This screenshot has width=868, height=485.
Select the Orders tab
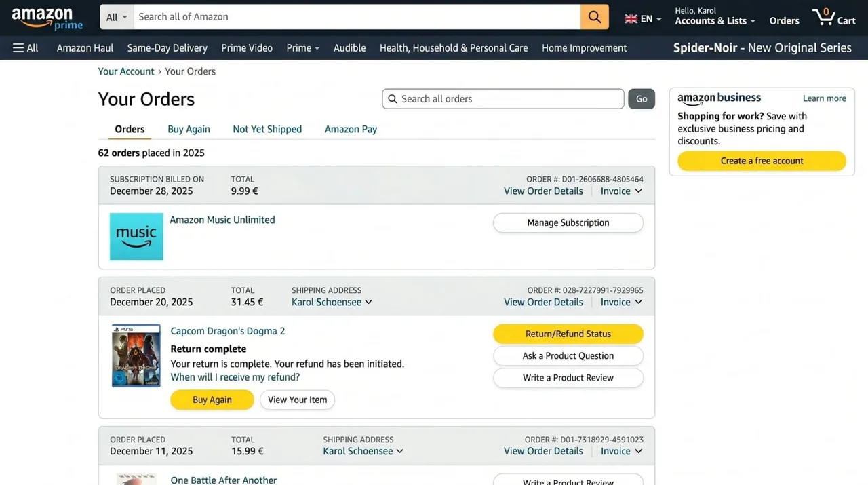[130, 130]
